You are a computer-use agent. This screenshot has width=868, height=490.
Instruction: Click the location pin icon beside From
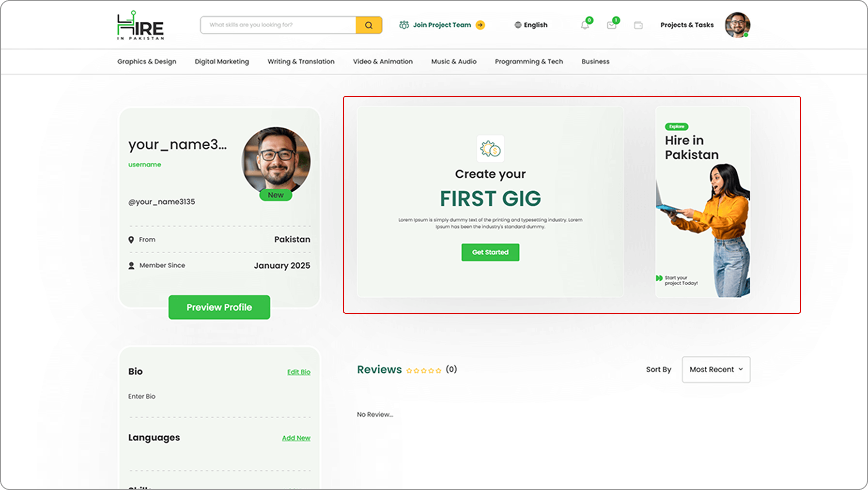pos(131,240)
